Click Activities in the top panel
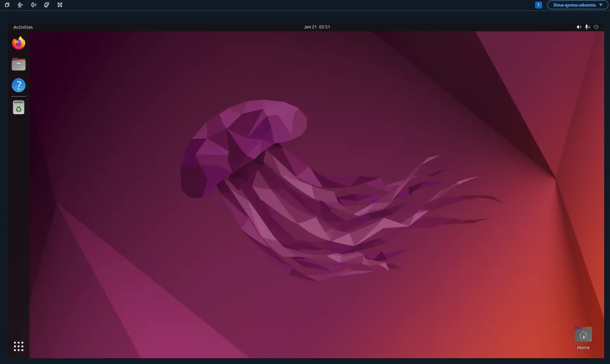The width and height of the screenshot is (610, 364). coord(23,27)
